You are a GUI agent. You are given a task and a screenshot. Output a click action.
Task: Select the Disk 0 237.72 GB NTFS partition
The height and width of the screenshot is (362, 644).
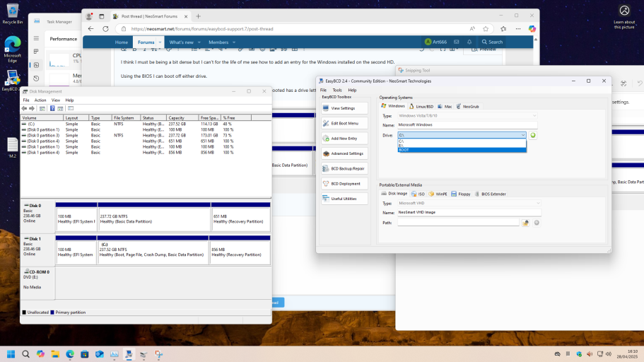(x=154, y=216)
